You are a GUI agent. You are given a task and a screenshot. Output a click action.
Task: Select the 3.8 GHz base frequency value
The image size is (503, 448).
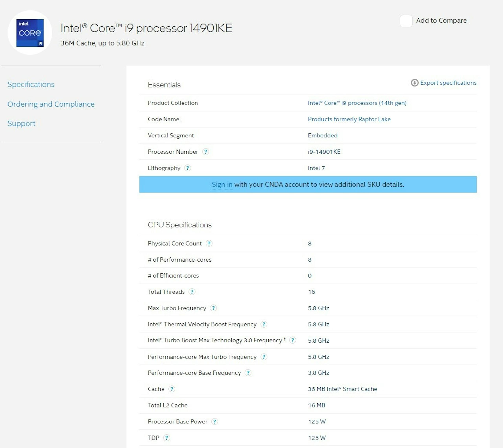pyautogui.click(x=318, y=373)
